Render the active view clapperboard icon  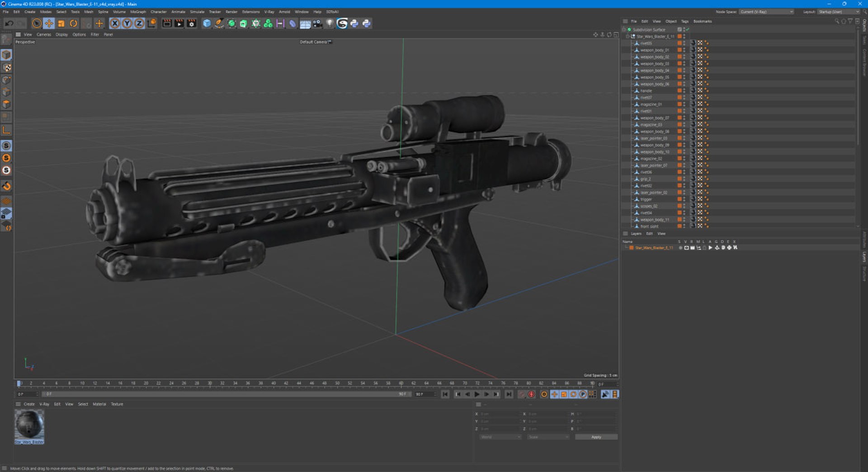pos(167,24)
